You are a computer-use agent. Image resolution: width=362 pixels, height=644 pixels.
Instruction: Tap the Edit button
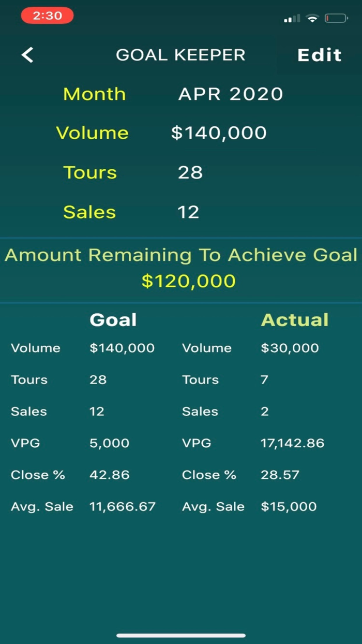(319, 55)
